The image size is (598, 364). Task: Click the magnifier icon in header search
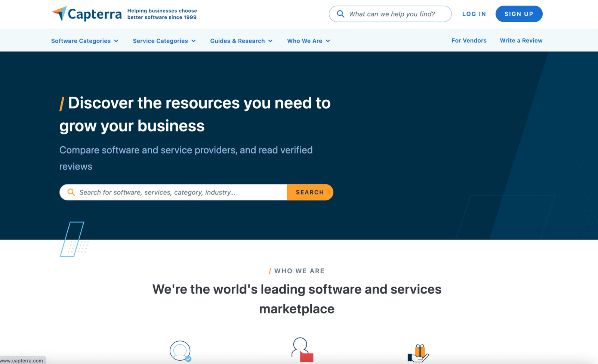340,14
